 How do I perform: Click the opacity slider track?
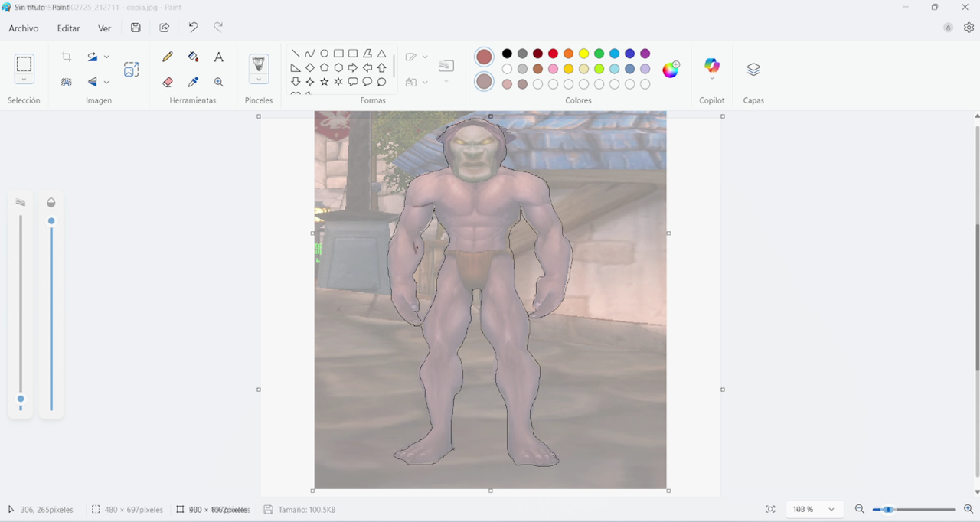coord(51,314)
